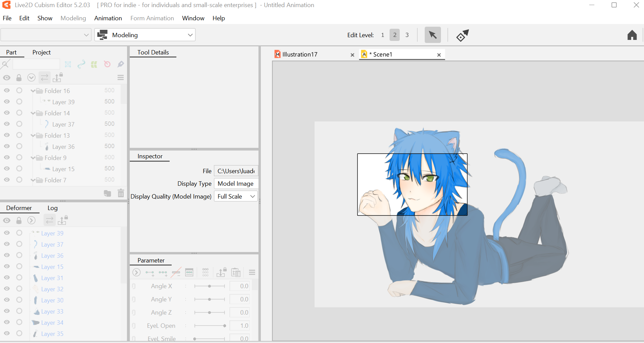Click the EyeL Open parameter slider
644x343 pixels.
209,326
